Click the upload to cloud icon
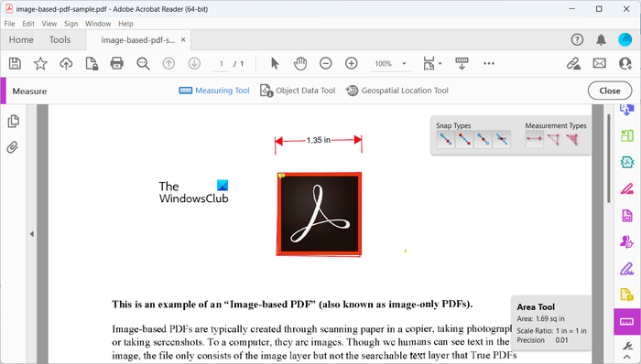Viewport: 641px width, 364px height. click(66, 64)
